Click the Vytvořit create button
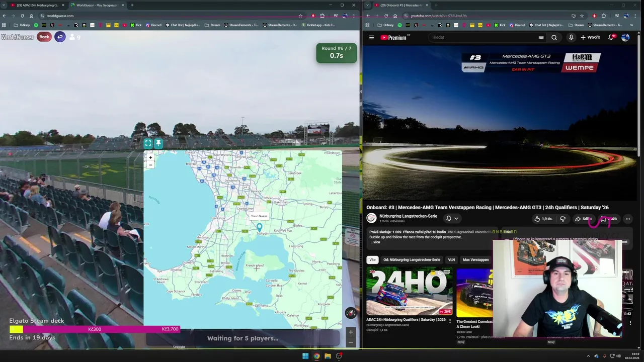Screen dimensions: 644x362 coord(590,37)
